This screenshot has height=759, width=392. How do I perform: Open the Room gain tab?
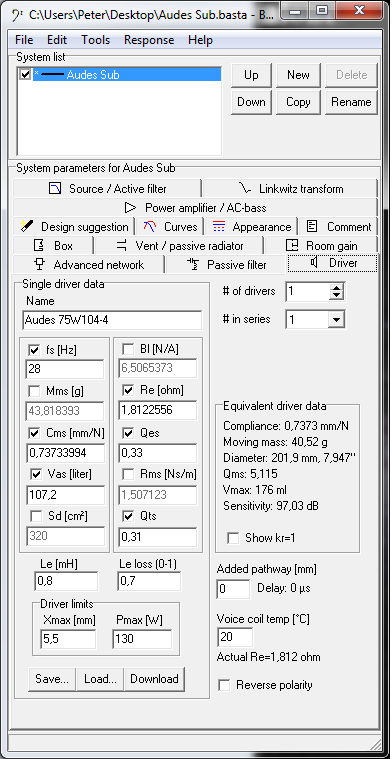click(321, 245)
